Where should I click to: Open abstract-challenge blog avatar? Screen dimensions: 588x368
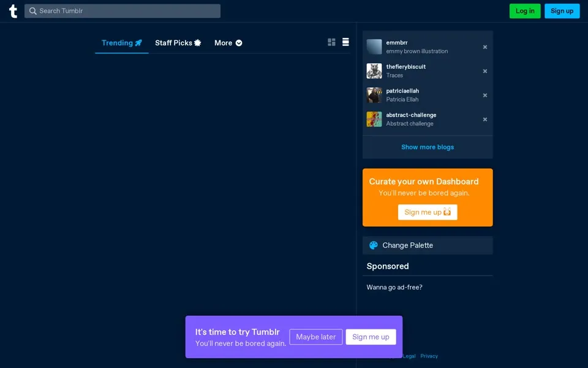point(374,119)
